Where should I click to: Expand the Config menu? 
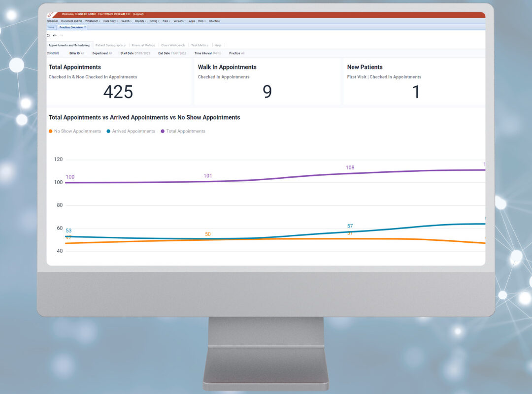click(154, 21)
